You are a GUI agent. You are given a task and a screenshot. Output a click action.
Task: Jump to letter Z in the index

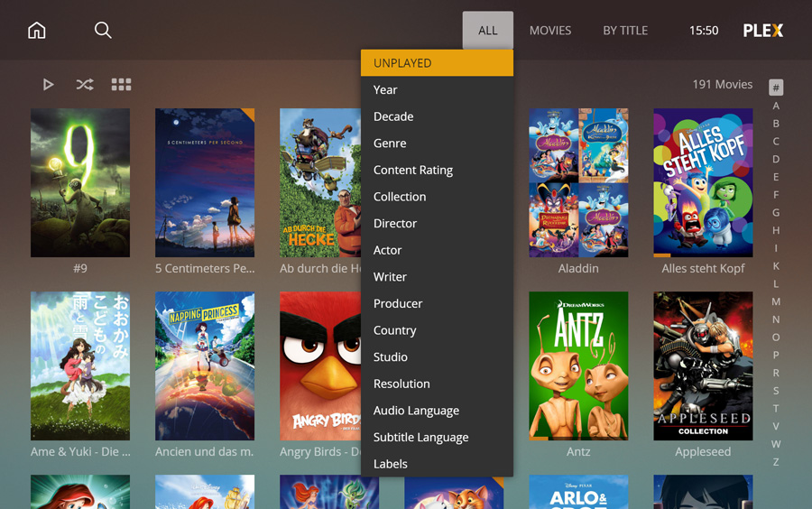[x=776, y=462]
